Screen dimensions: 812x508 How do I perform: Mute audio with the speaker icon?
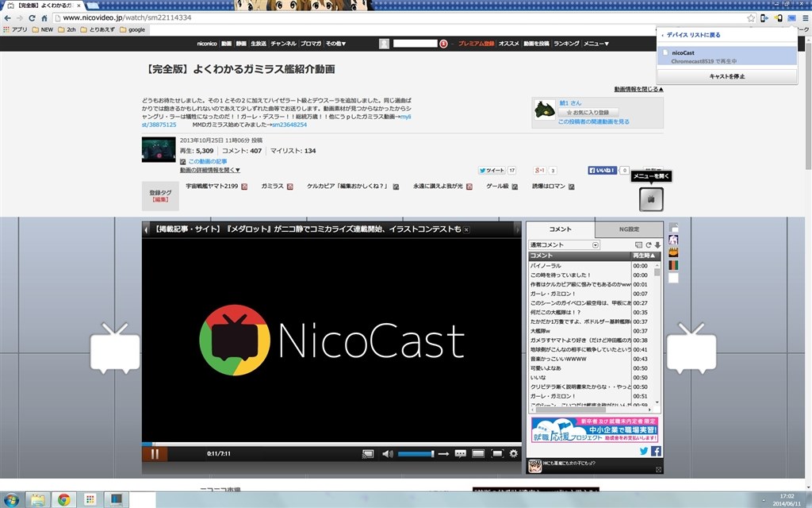tap(387, 454)
